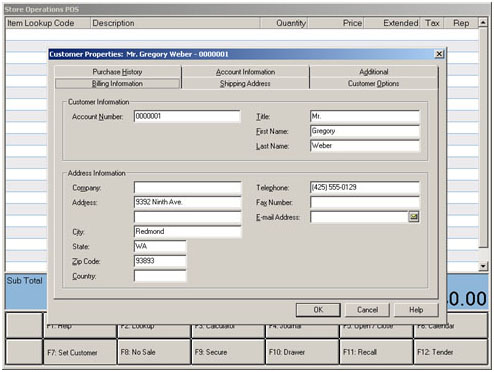This screenshot has height=372, width=494.
Task: Click the e-mail icon beside E-mail Address
Action: pyautogui.click(x=414, y=217)
